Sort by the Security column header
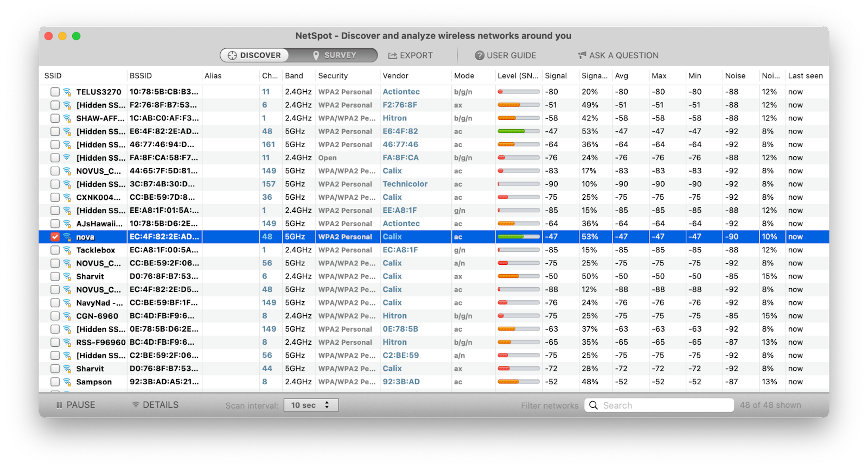 (x=333, y=76)
